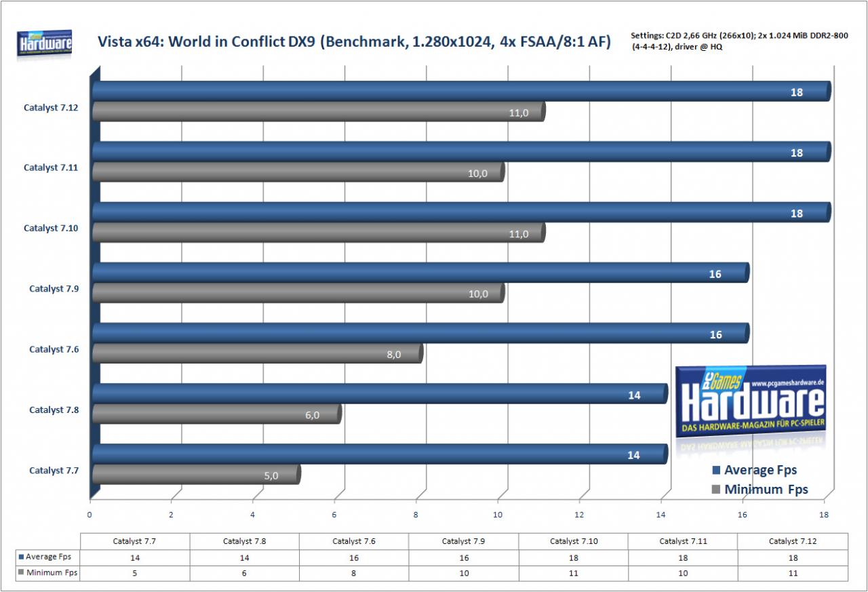Image resolution: width=868 pixels, height=592 pixels.
Task: Click the x-axis tick label "8"
Action: [416, 515]
